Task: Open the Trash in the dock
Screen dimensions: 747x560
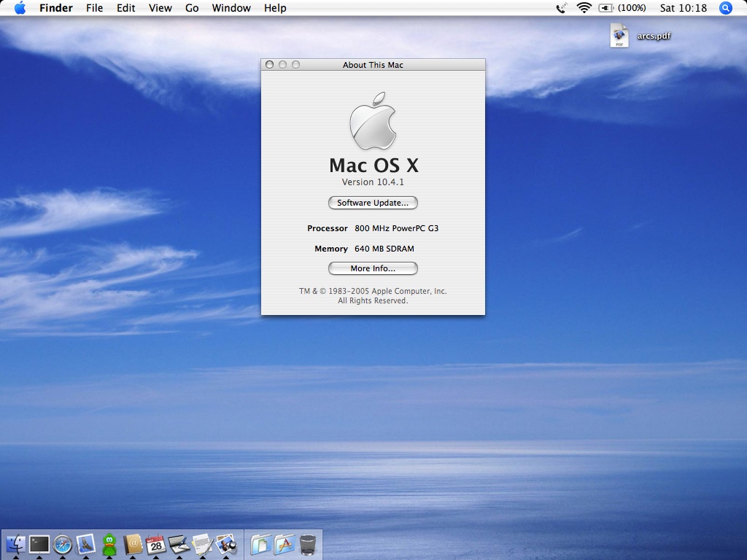Action: coord(308,544)
